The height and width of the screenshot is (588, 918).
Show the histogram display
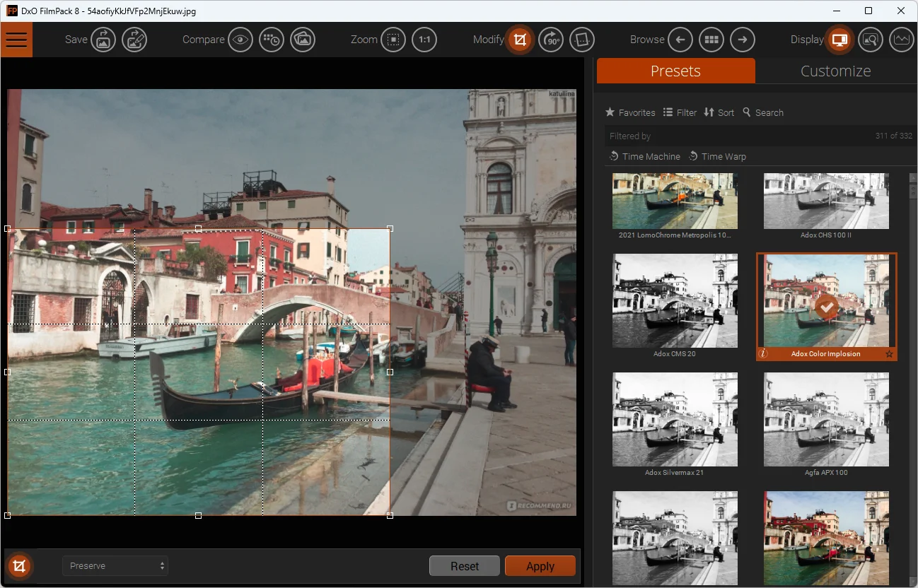(901, 40)
